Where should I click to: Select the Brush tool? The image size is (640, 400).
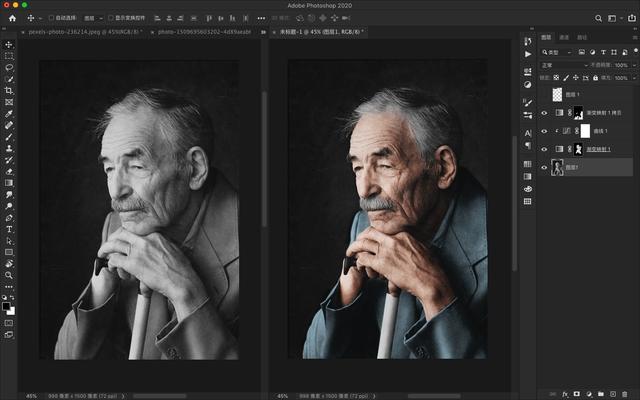9,137
